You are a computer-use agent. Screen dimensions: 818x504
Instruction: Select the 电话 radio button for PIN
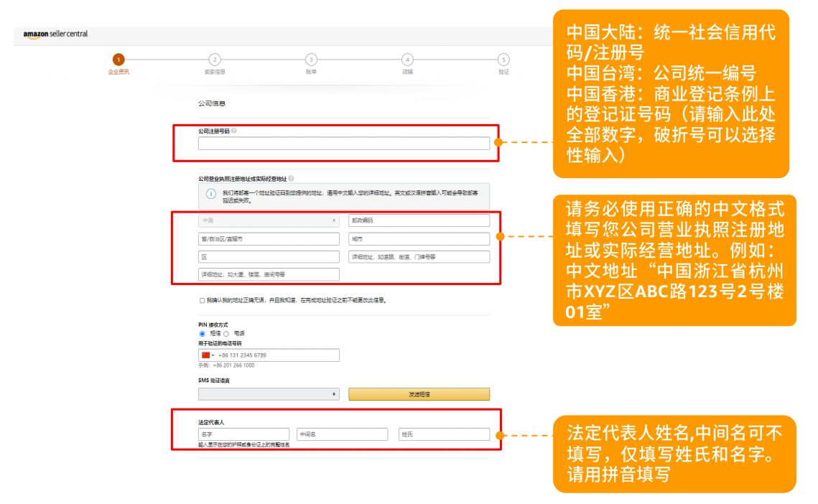click(x=226, y=334)
